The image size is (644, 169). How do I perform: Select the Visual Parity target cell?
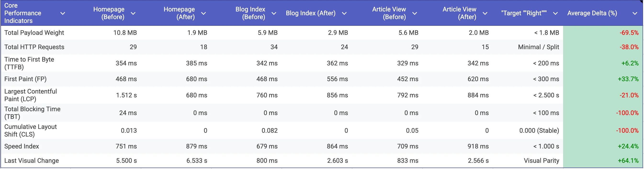click(x=542, y=160)
